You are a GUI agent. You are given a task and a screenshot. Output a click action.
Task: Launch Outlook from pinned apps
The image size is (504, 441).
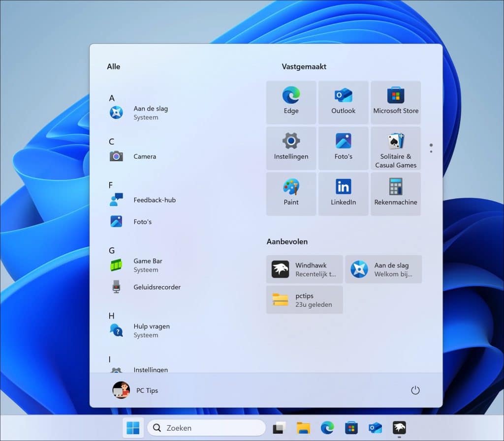pyautogui.click(x=343, y=102)
